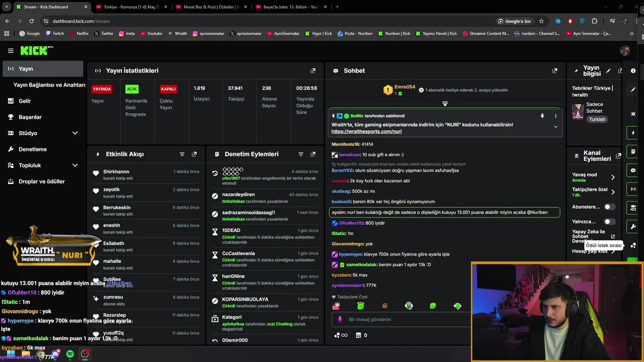
Task: Open Hesap yaşı kısıt options arrow
Action: 613,251
